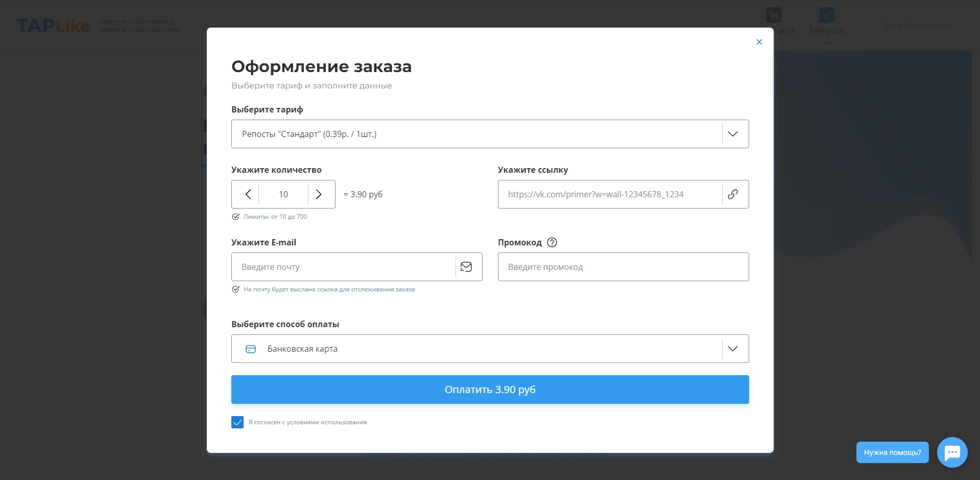Click the TAPLike logo
Image resolution: width=980 pixels, height=480 pixels.
click(54, 25)
